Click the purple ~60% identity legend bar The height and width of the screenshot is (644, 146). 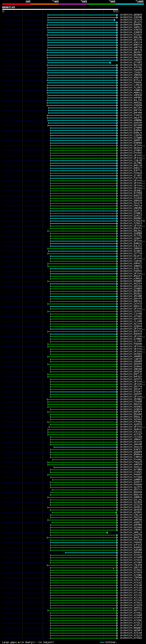[73, 4]
